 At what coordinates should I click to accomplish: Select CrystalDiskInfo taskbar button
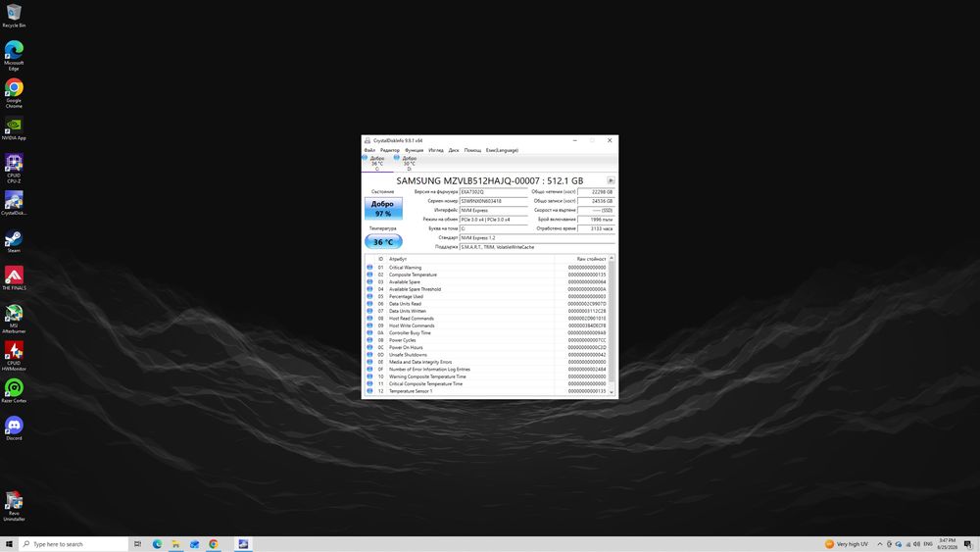243,544
